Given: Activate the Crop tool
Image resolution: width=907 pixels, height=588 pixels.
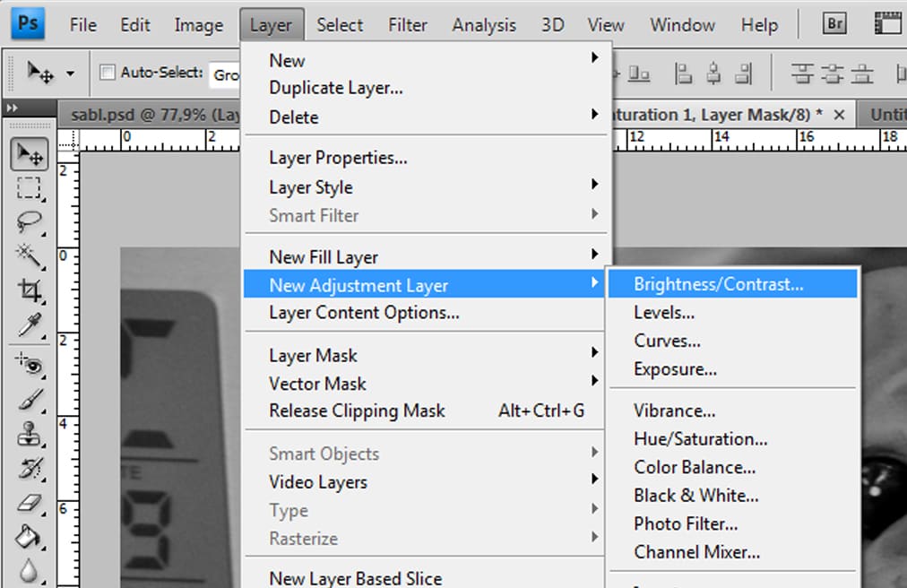Looking at the screenshot, I should tap(30, 290).
